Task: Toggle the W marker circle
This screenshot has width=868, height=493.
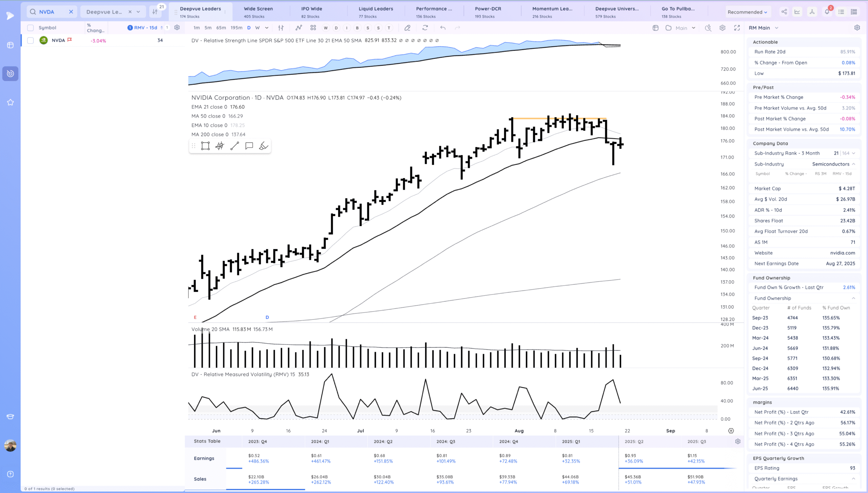Action: click(x=325, y=28)
